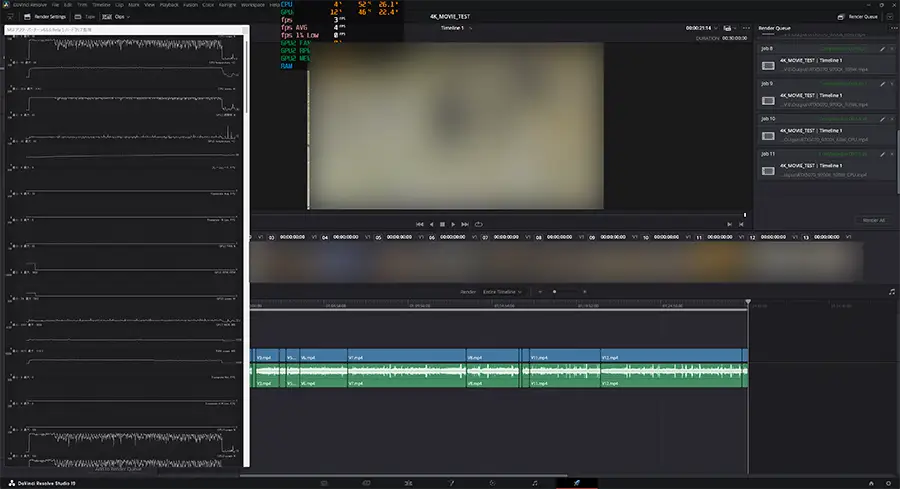This screenshot has height=489, width=900.
Task: Edit Job 10 with pencil icon
Action: (x=882, y=119)
